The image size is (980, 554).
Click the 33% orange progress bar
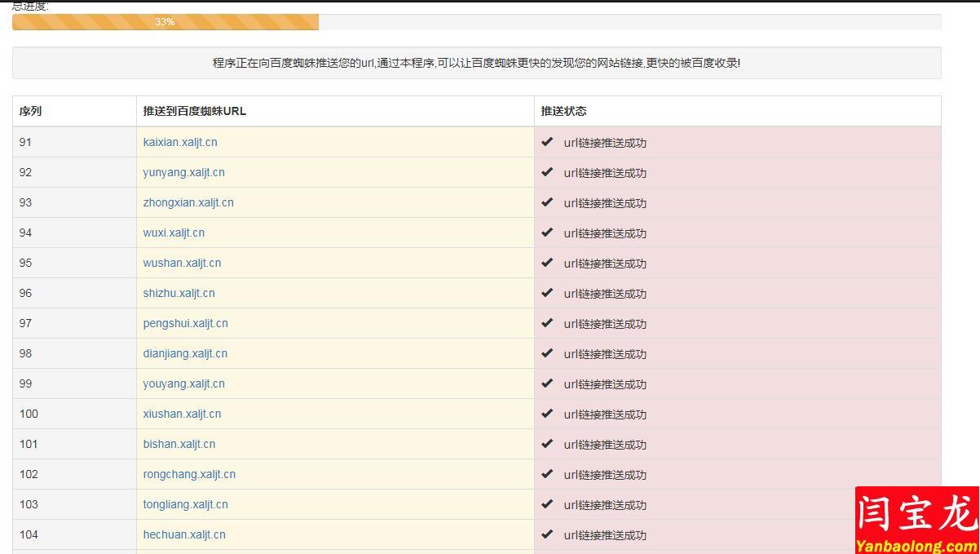pos(166,22)
